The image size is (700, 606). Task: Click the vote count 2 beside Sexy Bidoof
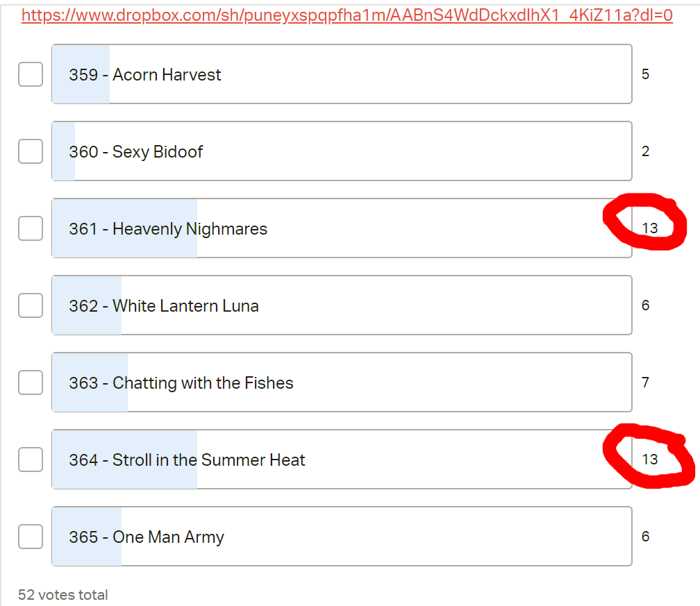[x=645, y=151]
